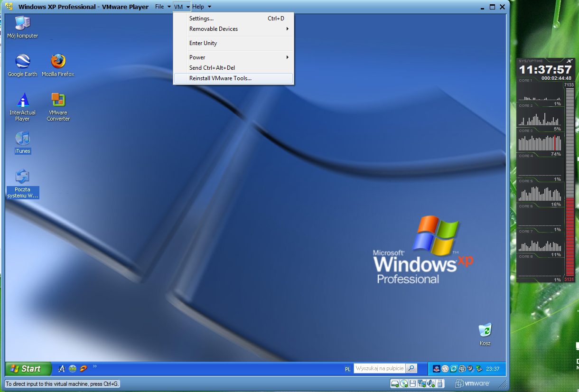Click the floppy drive device status icon
The height and width of the screenshot is (392, 579).
[x=413, y=383]
